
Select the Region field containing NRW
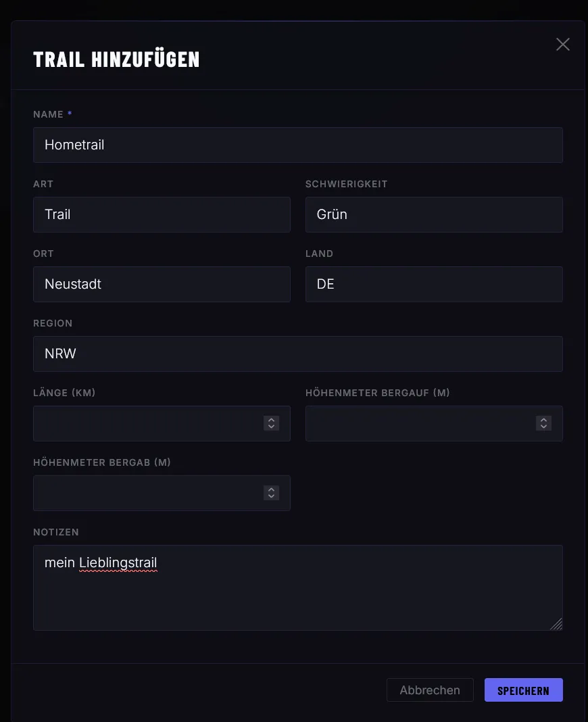[x=297, y=354]
